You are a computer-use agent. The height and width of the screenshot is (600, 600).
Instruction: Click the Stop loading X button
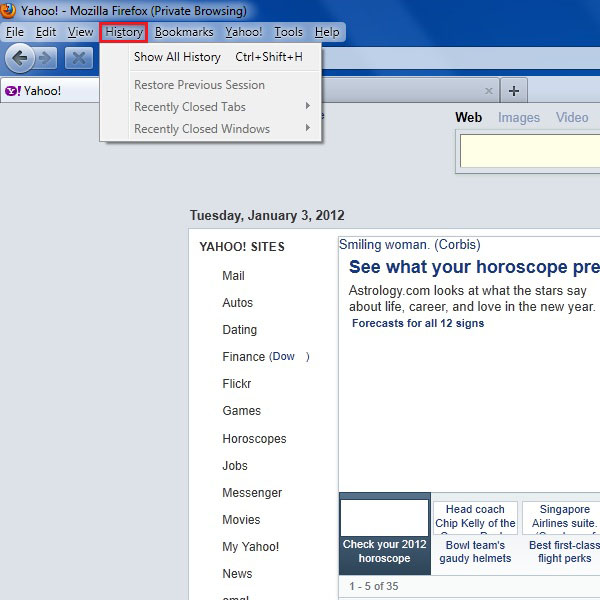pyautogui.click(x=79, y=58)
